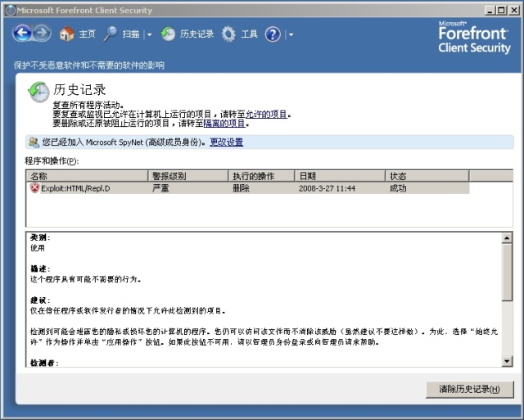The width and height of the screenshot is (524, 420).
Task: Open the 主页 home icon
Action: [68, 34]
